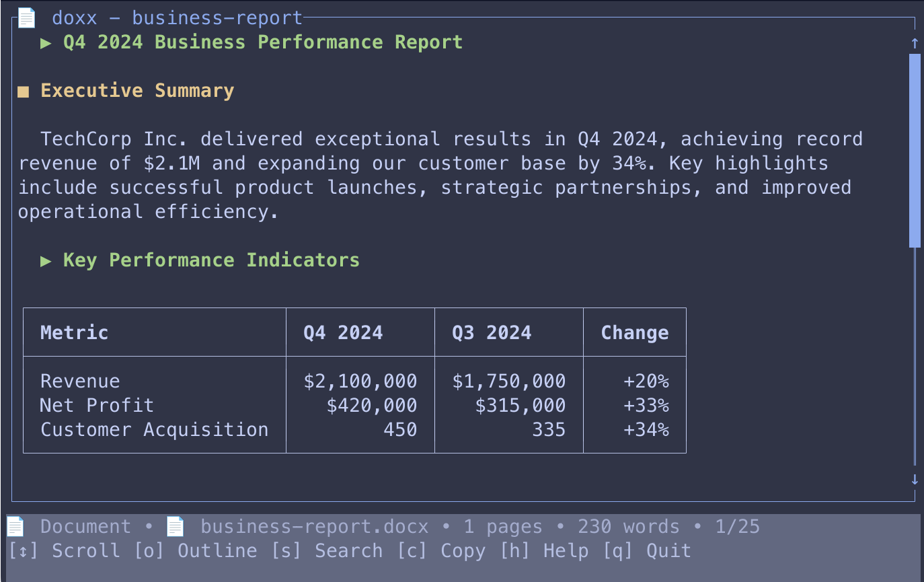This screenshot has height=582, width=924.
Task: Click the 450 customer acquisition value
Action: (x=400, y=430)
